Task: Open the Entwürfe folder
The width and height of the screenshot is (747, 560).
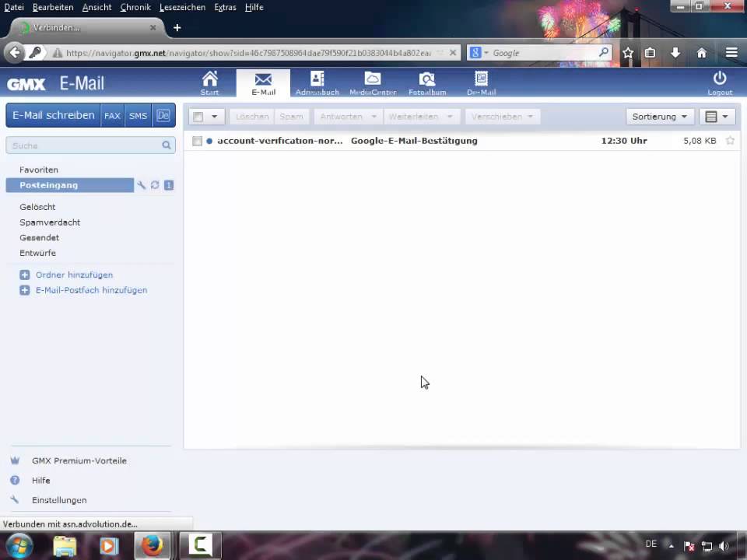Action: point(37,252)
